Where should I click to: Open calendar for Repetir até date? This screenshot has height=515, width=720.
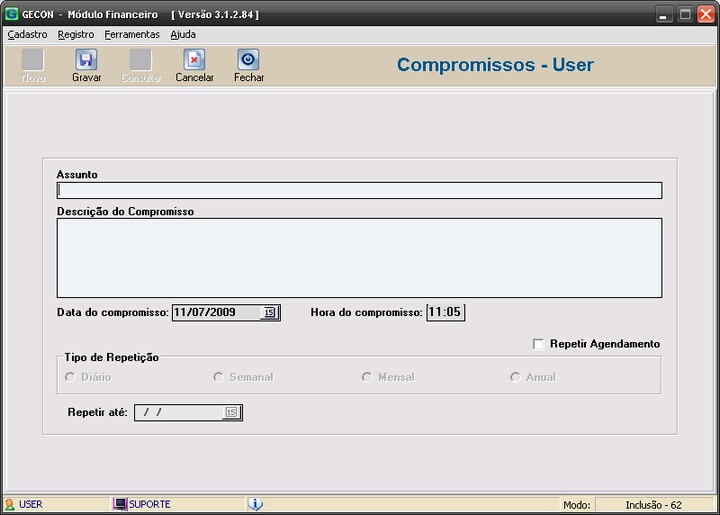coord(231,412)
